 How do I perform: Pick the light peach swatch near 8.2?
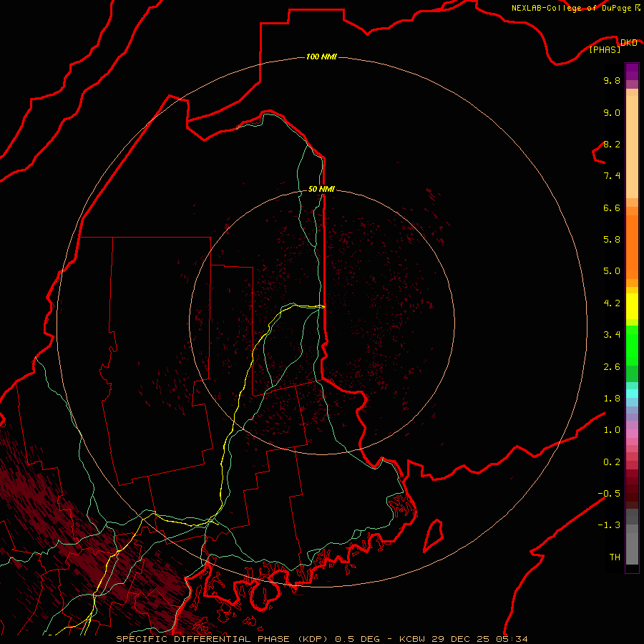632,147
